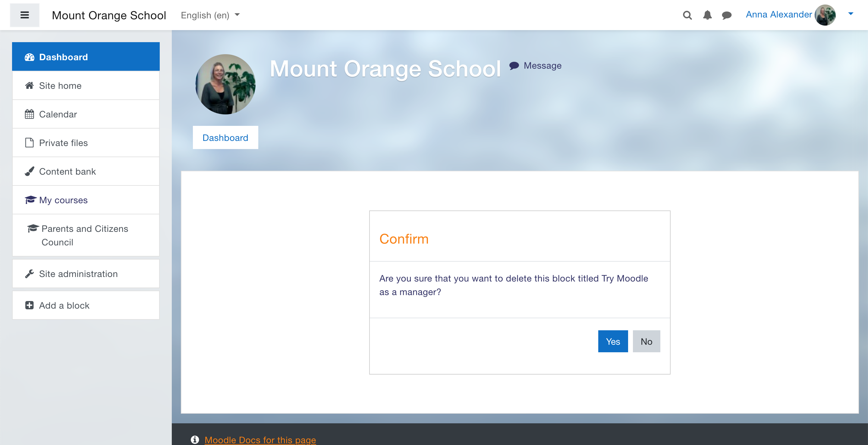
Task: Click the Mount Orange School site name in the navbar
Action: pos(109,15)
